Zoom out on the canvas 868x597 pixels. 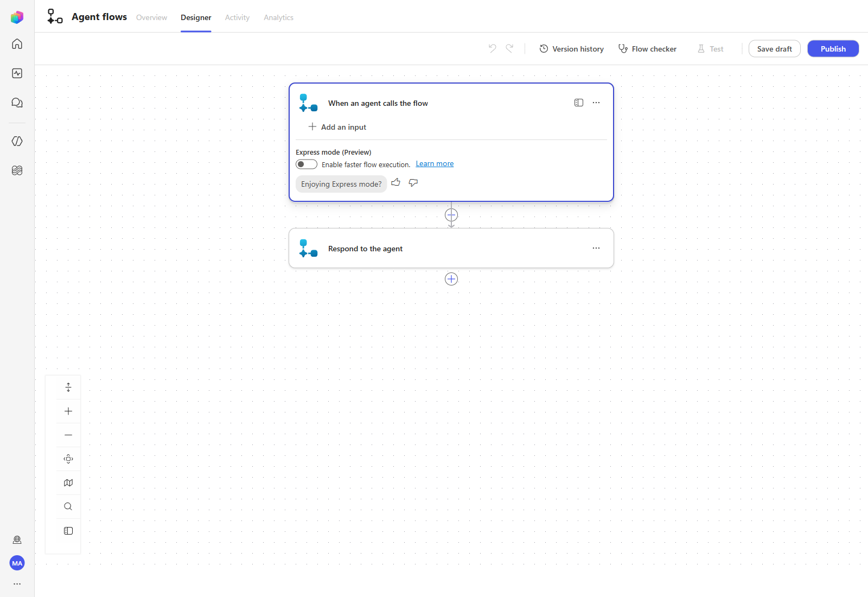[68, 435]
